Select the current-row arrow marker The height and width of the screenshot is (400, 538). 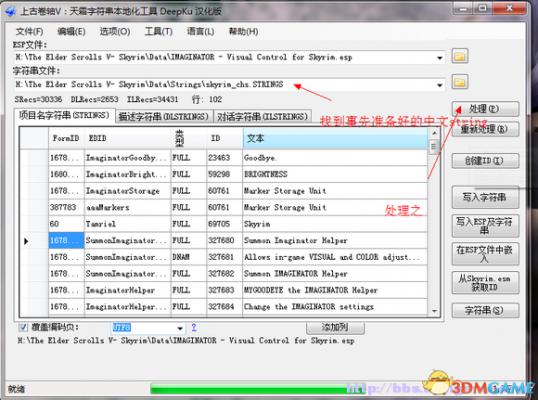coord(26,241)
